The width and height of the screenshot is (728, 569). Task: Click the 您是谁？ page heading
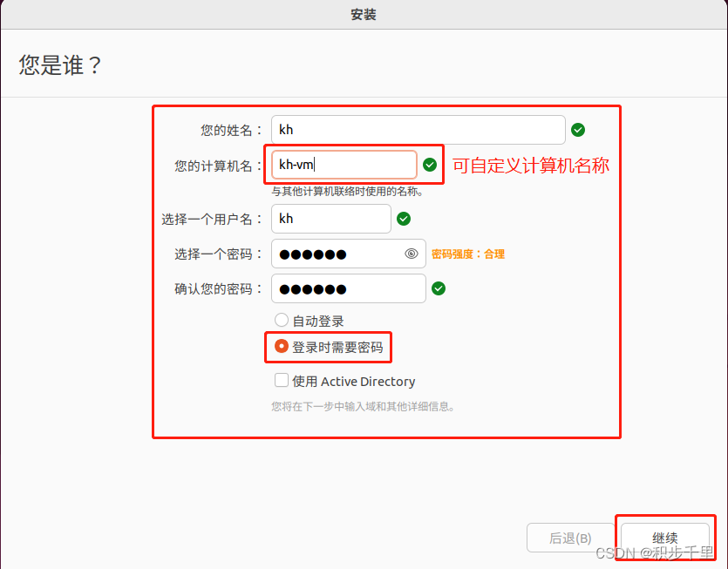click(x=60, y=64)
